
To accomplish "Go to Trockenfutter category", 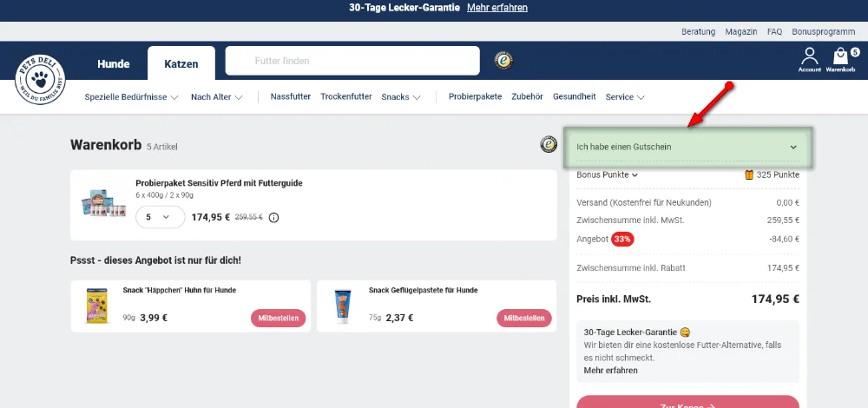I will click(x=346, y=97).
